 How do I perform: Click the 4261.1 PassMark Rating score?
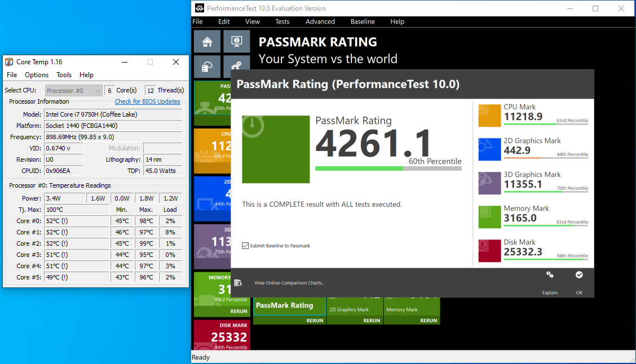373,143
